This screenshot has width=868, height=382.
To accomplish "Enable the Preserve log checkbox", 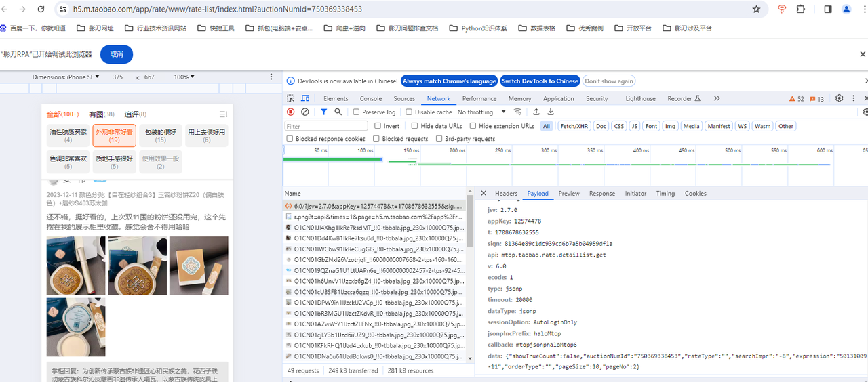I will click(357, 112).
